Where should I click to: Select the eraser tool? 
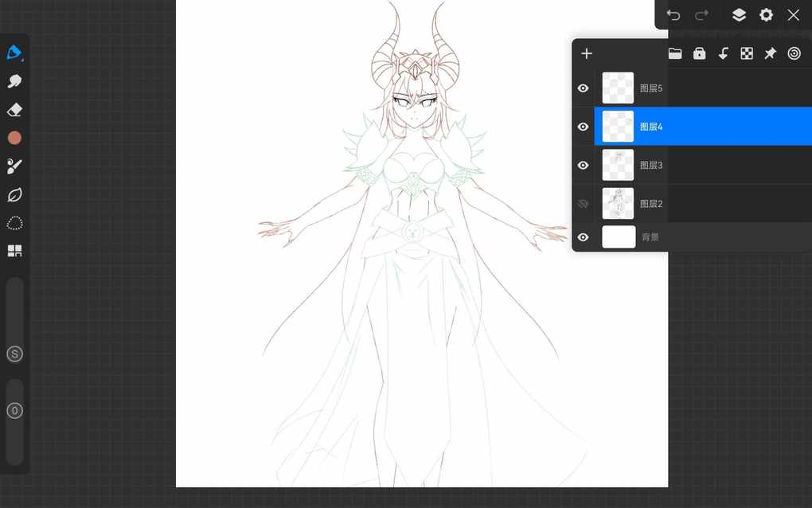pyautogui.click(x=14, y=110)
